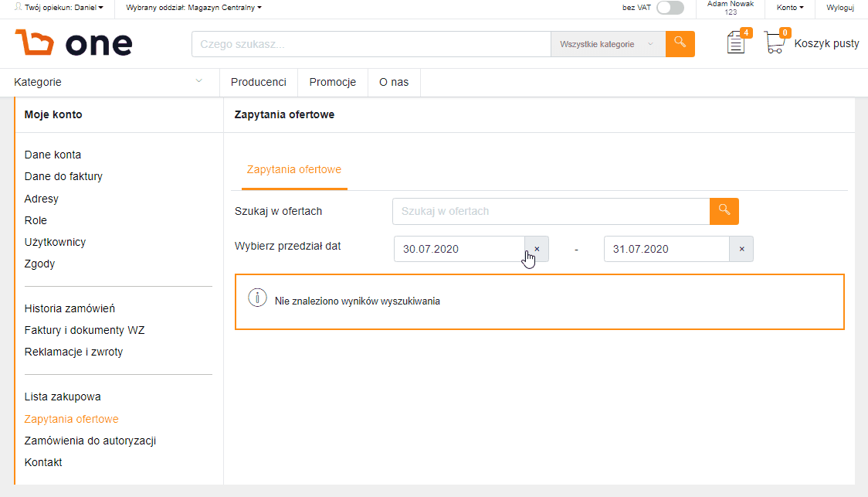This screenshot has height=497, width=868.
Task: Clear the 30.07.2020 start date
Action: (537, 249)
